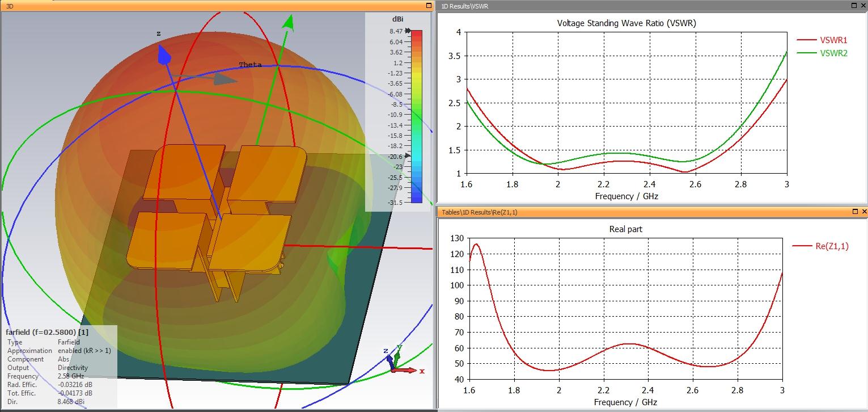Click the -31.5 minimum value on the color scale
868x412 pixels.
[395, 202]
